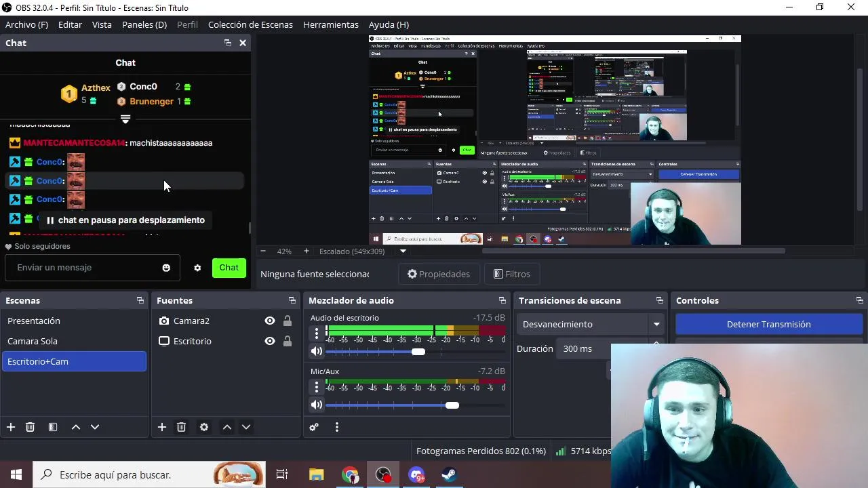Add a new source
Image resolution: width=868 pixels, height=488 pixels.
(162, 427)
